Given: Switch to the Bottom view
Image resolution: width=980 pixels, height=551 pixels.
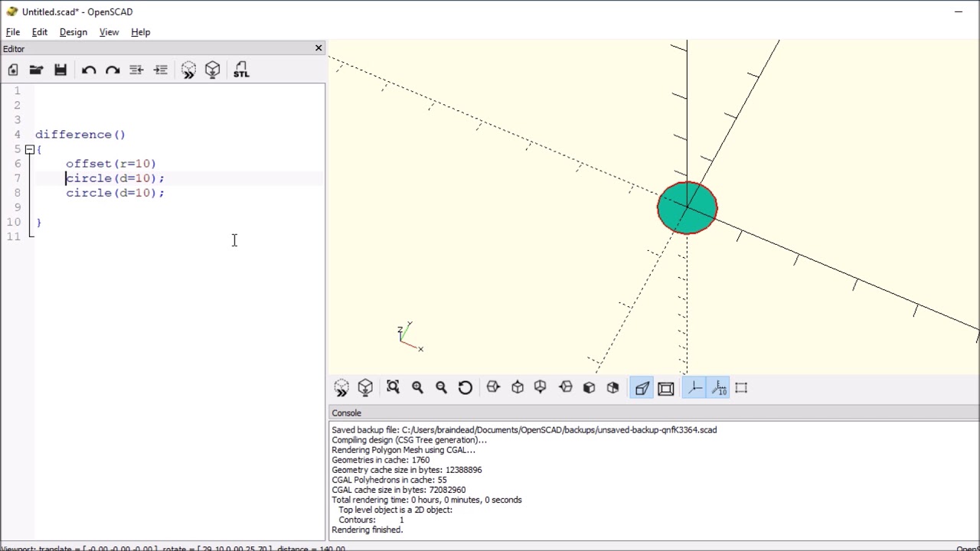Looking at the screenshot, I should pyautogui.click(x=541, y=388).
